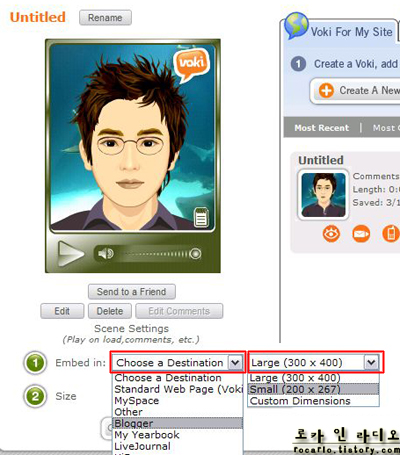Click the Edit button
This screenshot has width=400, height=455.
coord(62,311)
